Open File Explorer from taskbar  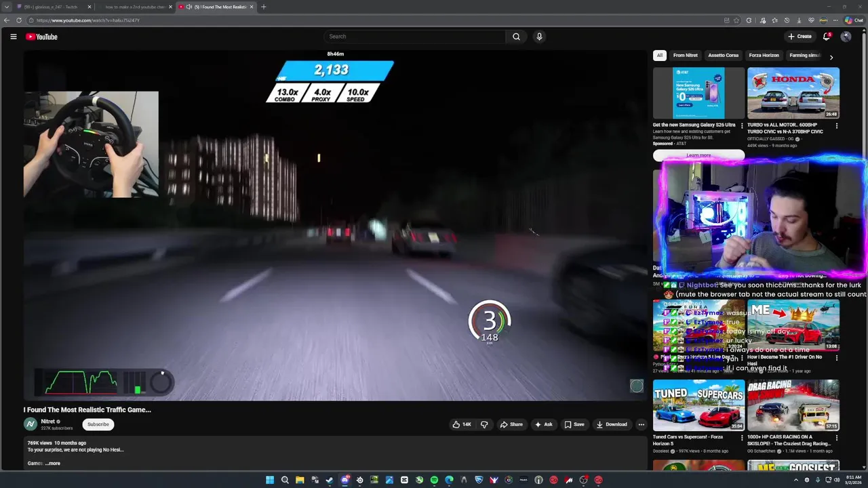(x=300, y=480)
